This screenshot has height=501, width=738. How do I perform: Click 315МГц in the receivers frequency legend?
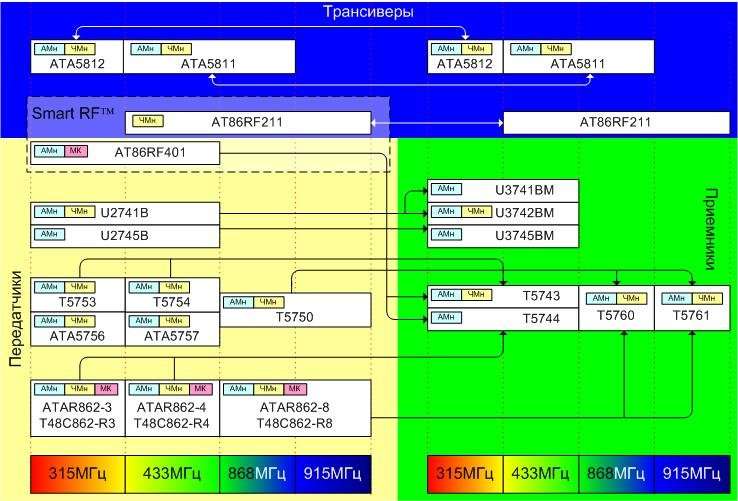click(x=465, y=474)
